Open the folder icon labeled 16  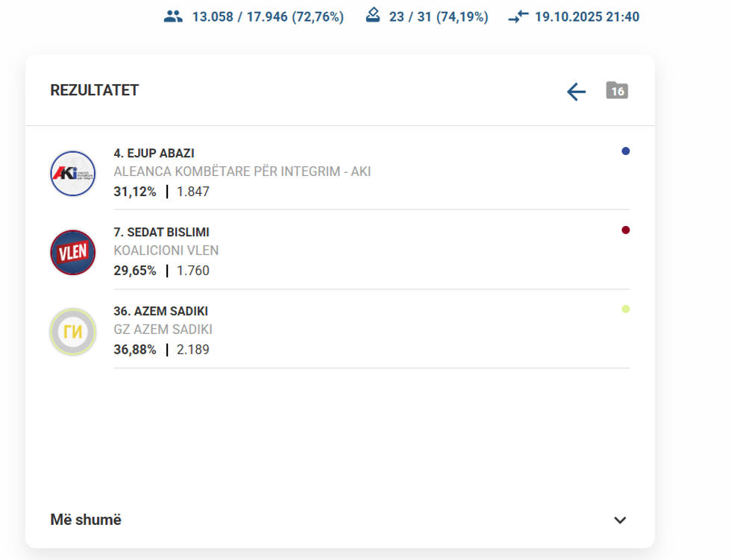point(617,90)
